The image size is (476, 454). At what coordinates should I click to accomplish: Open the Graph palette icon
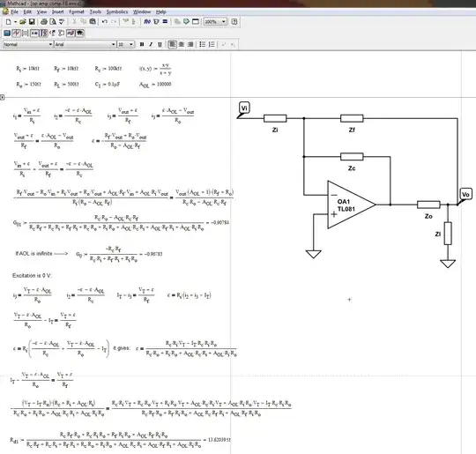[16, 33]
